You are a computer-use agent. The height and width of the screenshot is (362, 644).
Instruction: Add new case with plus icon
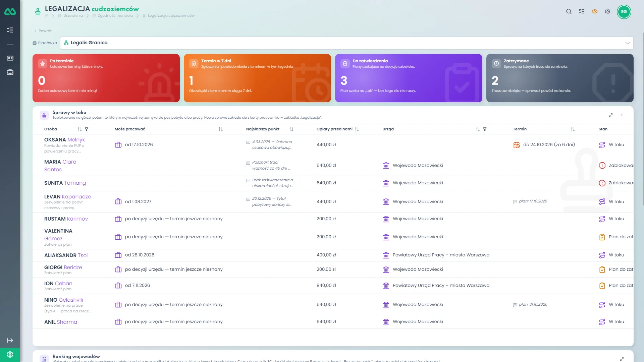tap(622, 115)
